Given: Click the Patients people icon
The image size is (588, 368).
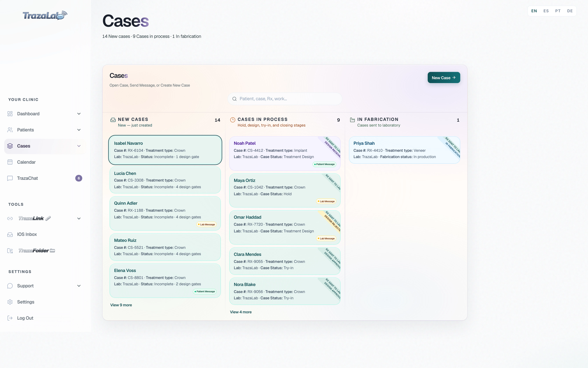Looking at the screenshot, I should 10,130.
